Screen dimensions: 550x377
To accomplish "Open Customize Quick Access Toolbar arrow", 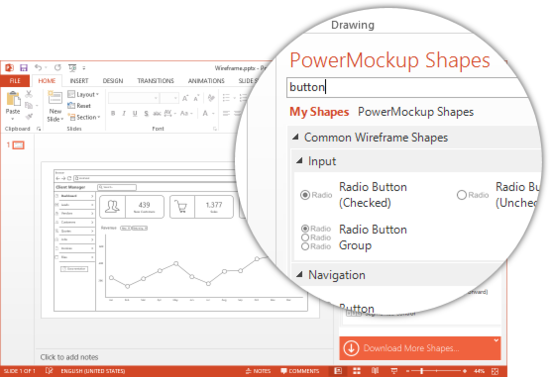I will [84, 68].
